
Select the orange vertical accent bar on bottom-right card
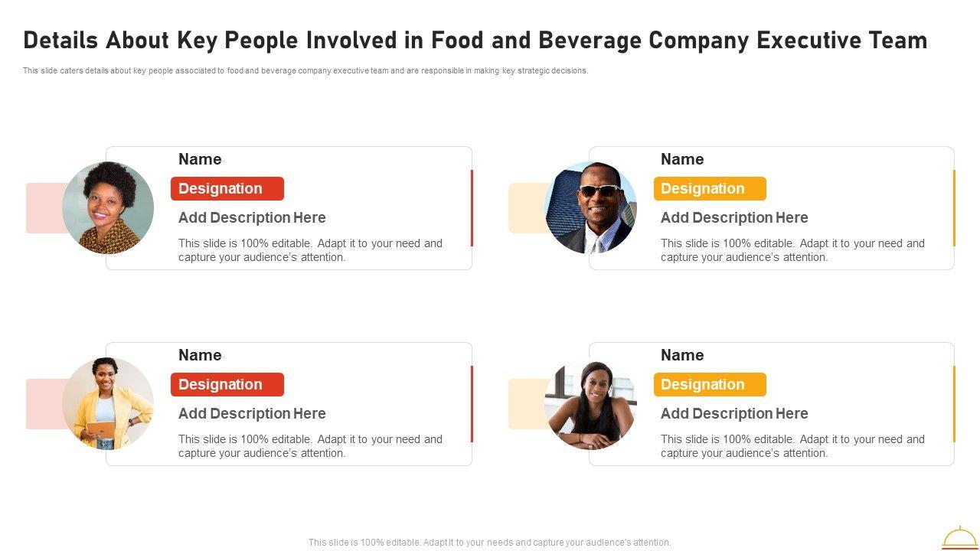coord(954,404)
